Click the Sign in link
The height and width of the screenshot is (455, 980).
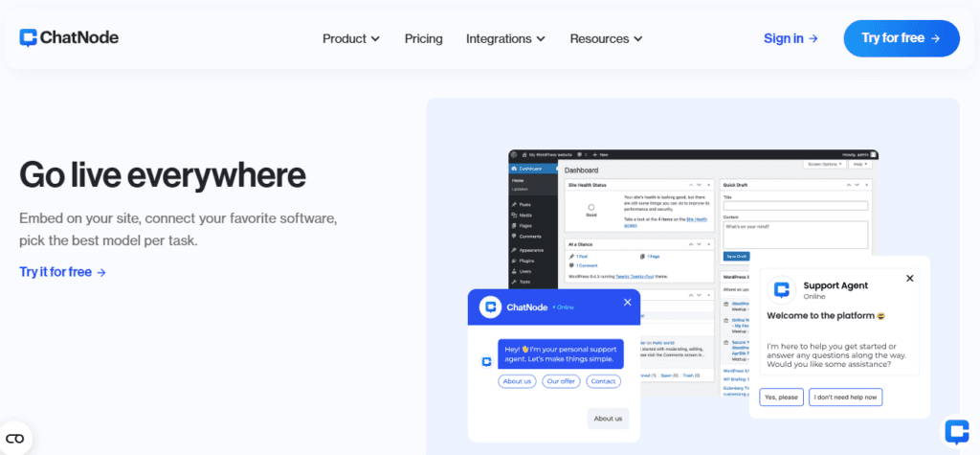[x=791, y=38]
